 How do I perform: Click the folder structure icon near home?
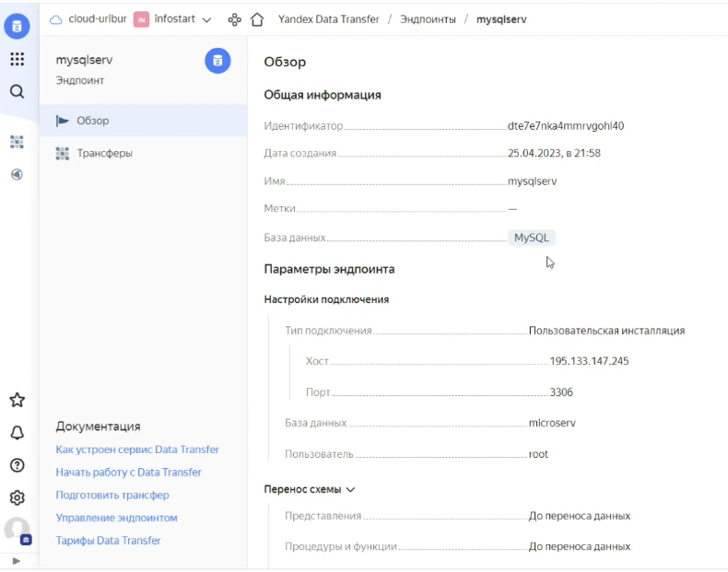pyautogui.click(x=234, y=19)
